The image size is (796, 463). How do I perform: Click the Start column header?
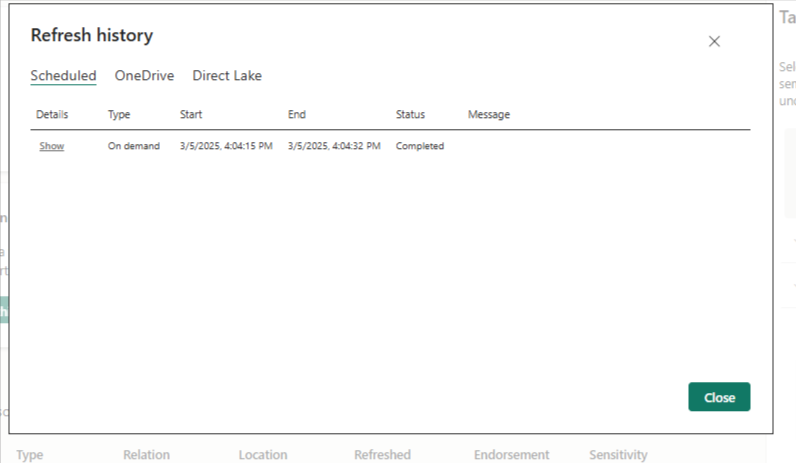click(x=191, y=115)
